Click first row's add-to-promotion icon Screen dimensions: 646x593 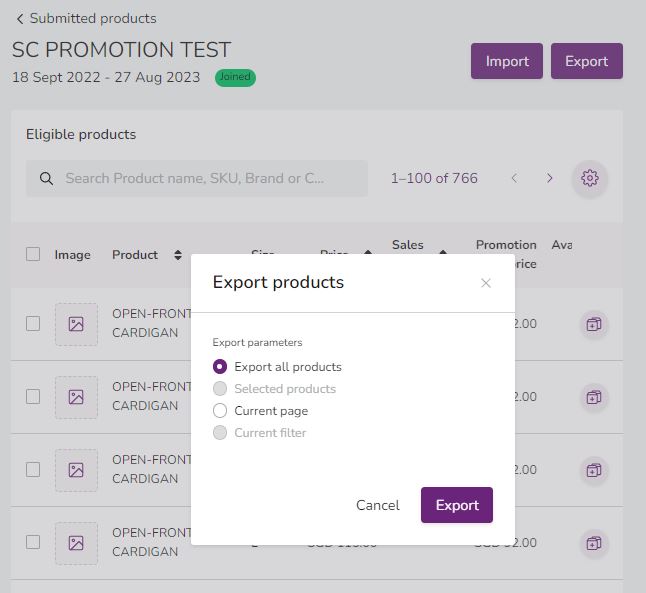(594, 324)
